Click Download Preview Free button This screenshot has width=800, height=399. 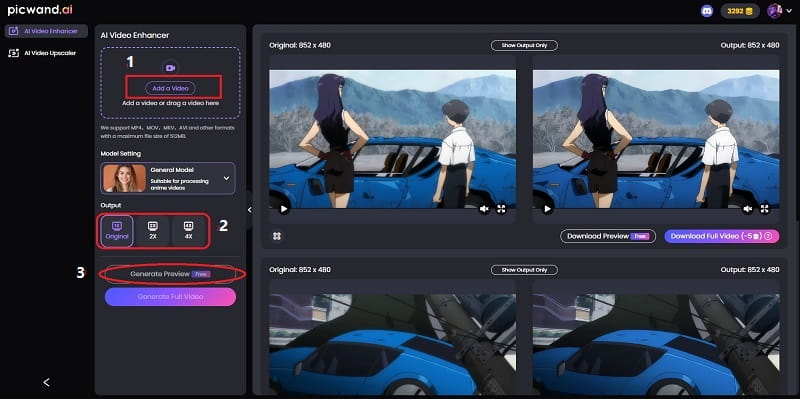(608, 236)
